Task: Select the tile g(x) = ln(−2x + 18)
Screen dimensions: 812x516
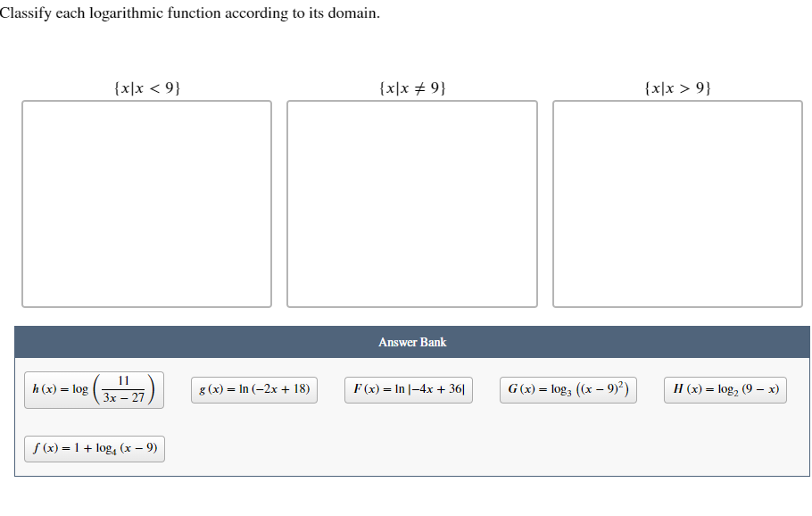Action: (254, 389)
